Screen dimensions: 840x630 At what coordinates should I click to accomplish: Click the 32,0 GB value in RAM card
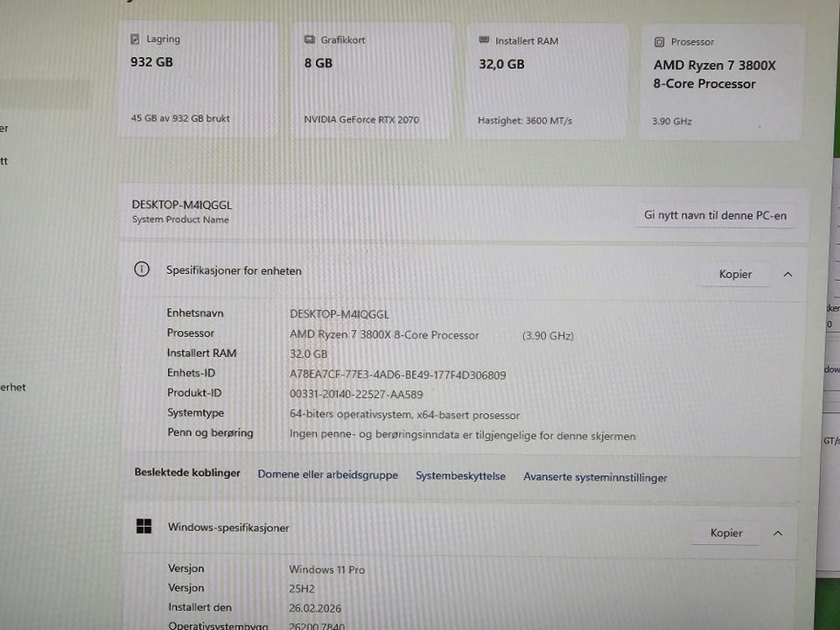tap(501, 64)
